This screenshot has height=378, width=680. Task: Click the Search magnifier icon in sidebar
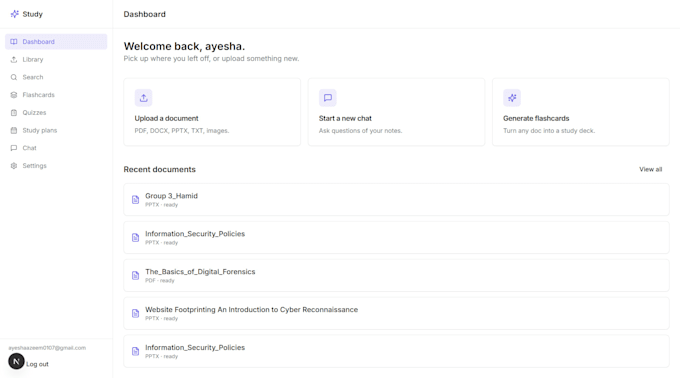pyautogui.click(x=14, y=77)
